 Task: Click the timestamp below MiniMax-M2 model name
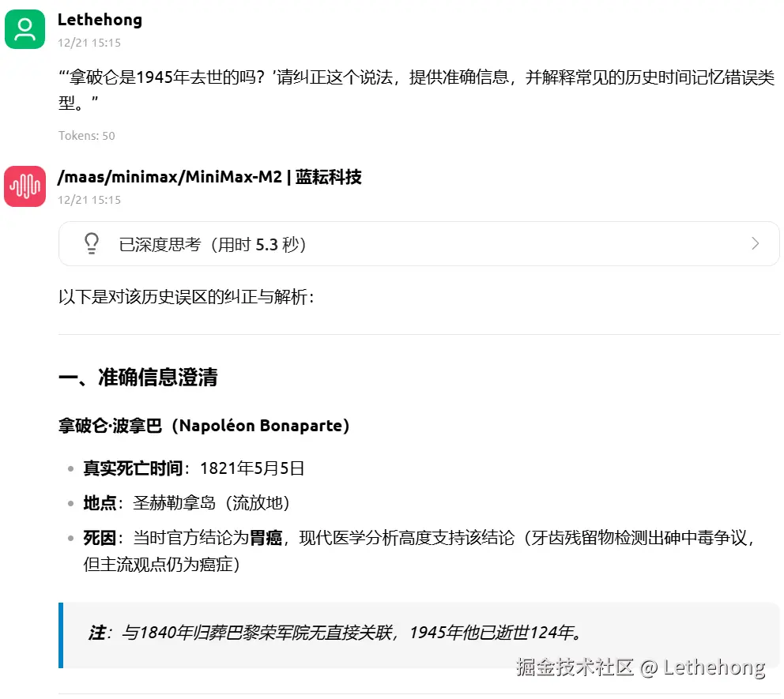pos(89,201)
